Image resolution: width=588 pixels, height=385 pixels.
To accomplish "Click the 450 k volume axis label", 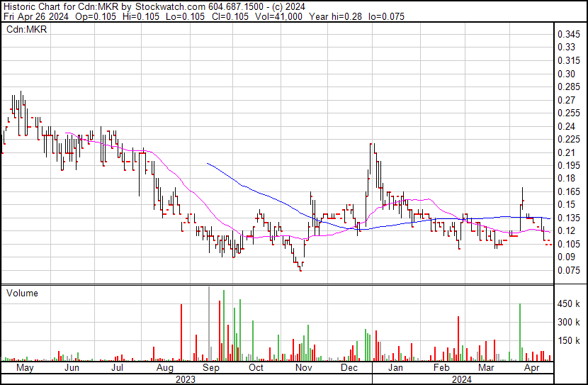I will pyautogui.click(x=568, y=304).
